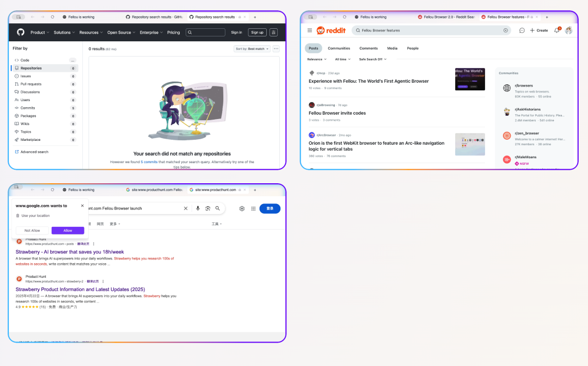Open Google Lens image search icon
This screenshot has width=588, height=366.
click(x=207, y=208)
